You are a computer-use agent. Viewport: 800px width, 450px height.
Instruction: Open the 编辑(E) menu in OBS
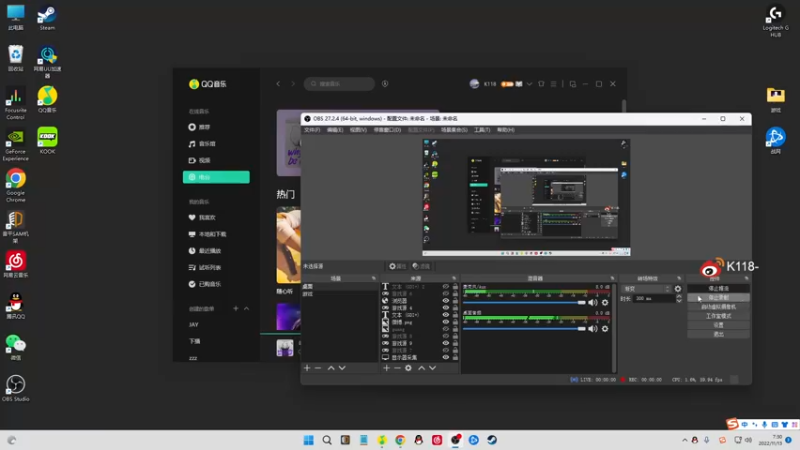coord(335,130)
